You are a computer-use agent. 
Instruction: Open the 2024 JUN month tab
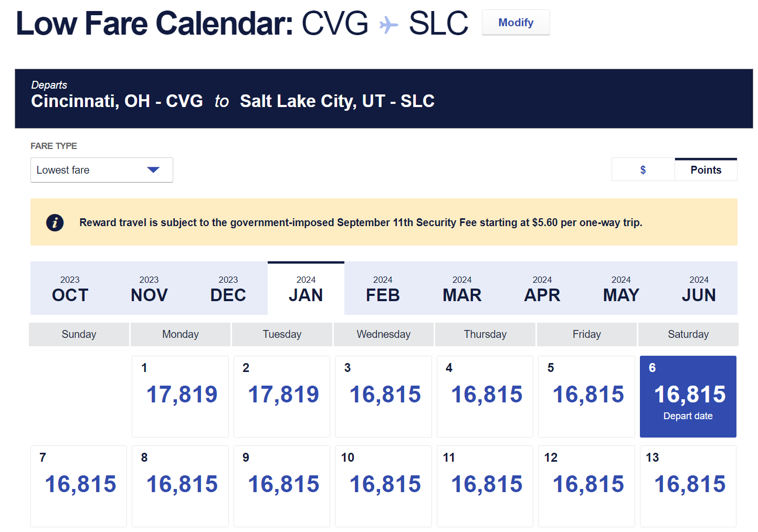[x=699, y=289]
